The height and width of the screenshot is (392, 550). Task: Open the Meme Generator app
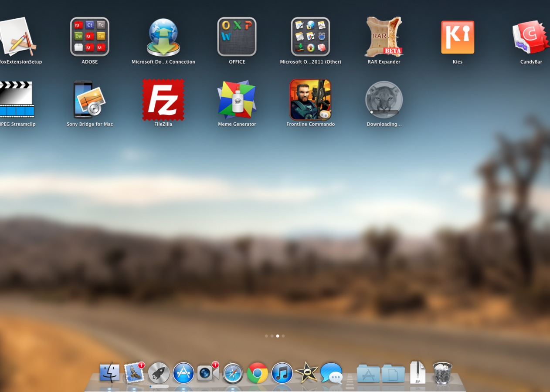click(237, 100)
